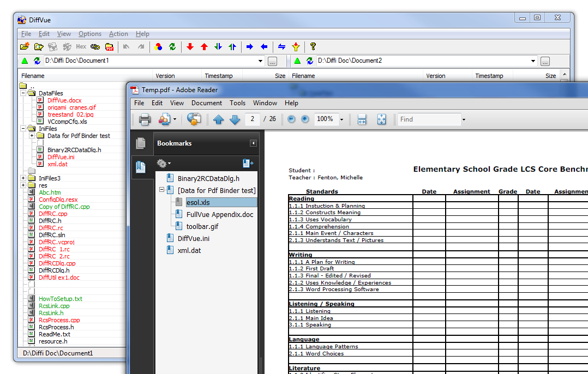This screenshot has height=374, width=588.
Task: Click the blue left arrow copy icon
Action: coord(264,46)
